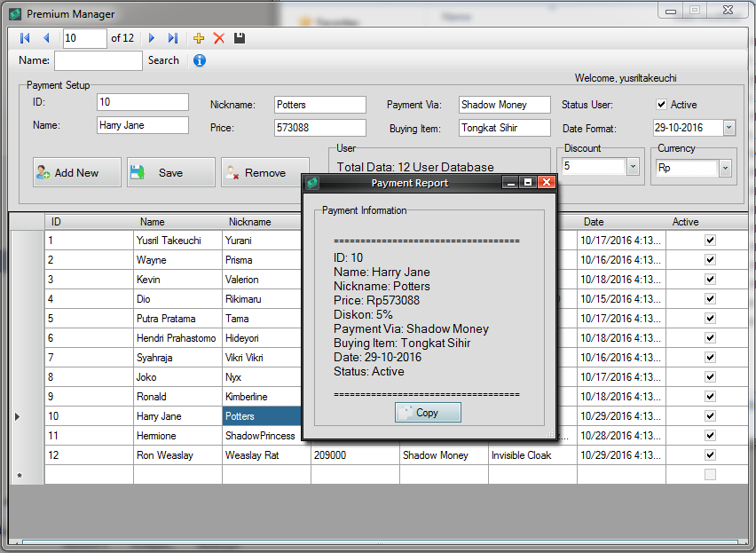Sort grid by Name column header
756x553 pixels.
178,222
